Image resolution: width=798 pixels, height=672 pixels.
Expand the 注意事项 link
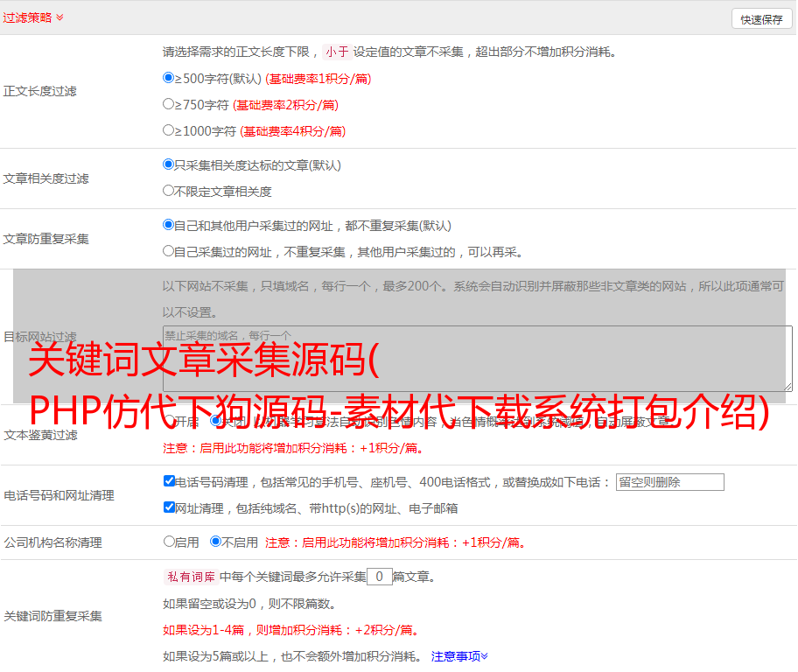[x=459, y=655]
